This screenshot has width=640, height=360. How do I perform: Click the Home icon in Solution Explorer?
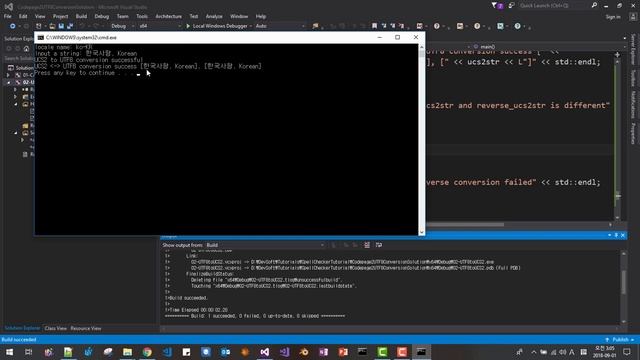(26, 49)
